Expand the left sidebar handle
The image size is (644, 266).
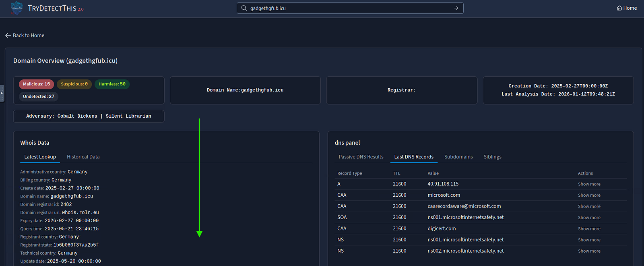[x=2, y=93]
